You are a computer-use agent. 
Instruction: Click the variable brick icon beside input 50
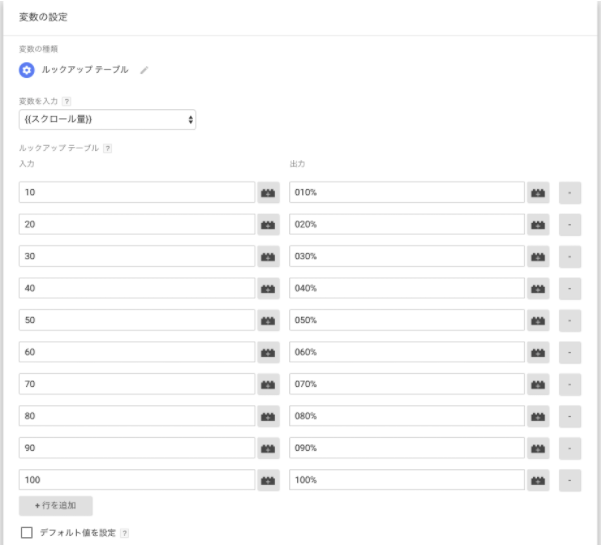tap(268, 320)
